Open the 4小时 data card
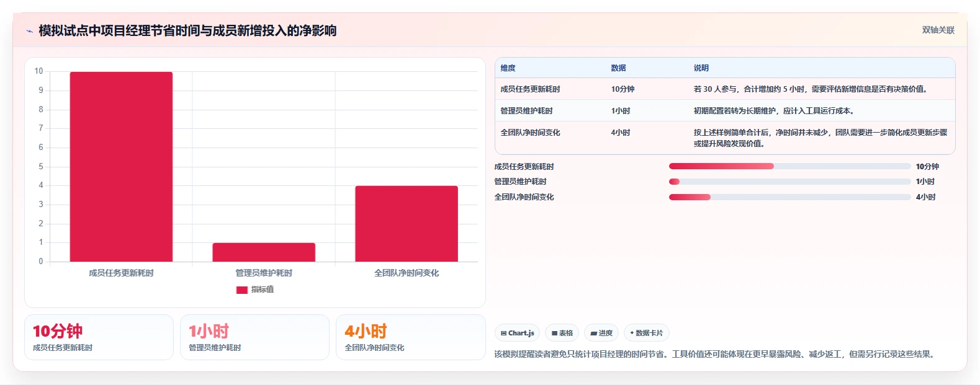 pyautogui.click(x=410, y=337)
